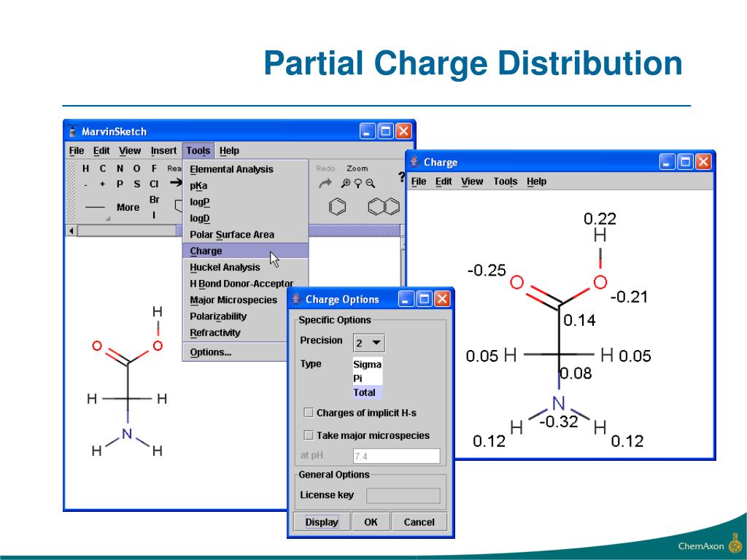747x560 pixels.
Task: Select Sigma charge type
Action: point(368,365)
